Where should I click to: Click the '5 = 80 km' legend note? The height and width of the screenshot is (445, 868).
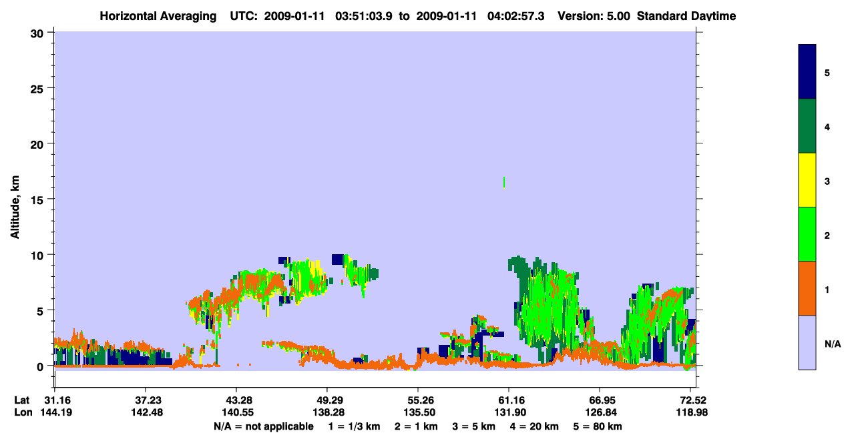[599, 426]
